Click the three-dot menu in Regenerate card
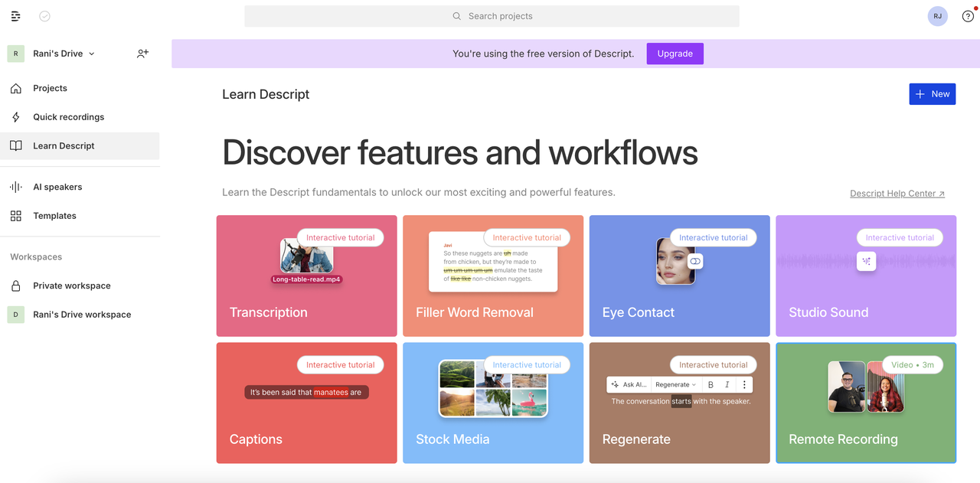 pyautogui.click(x=744, y=385)
